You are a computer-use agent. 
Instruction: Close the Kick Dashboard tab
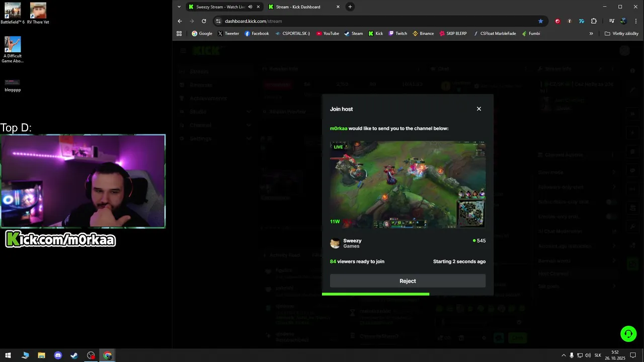338,7
